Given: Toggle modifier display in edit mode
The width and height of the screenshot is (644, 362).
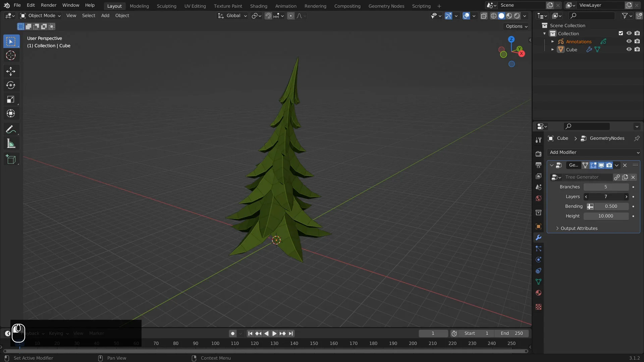Looking at the screenshot, I should [593, 165].
